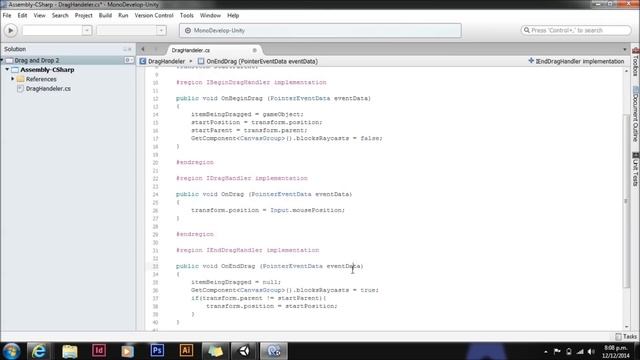Open the media player taskbar icon
This screenshot has width=640, height=360.
[x=127, y=351]
